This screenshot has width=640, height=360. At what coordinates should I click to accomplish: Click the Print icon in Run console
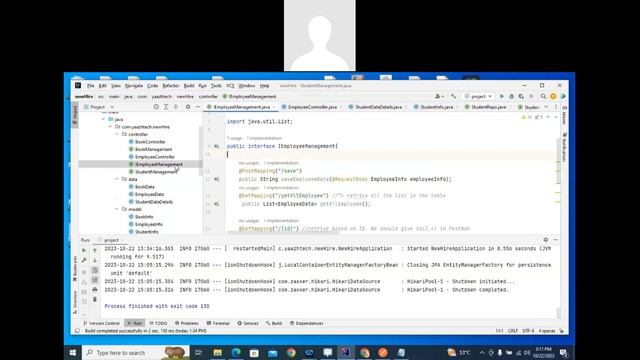tap(95, 289)
